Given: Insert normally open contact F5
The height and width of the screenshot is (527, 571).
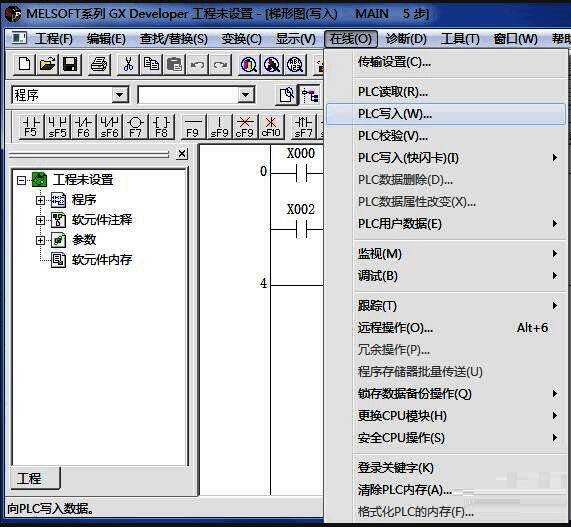Looking at the screenshot, I should (x=31, y=127).
